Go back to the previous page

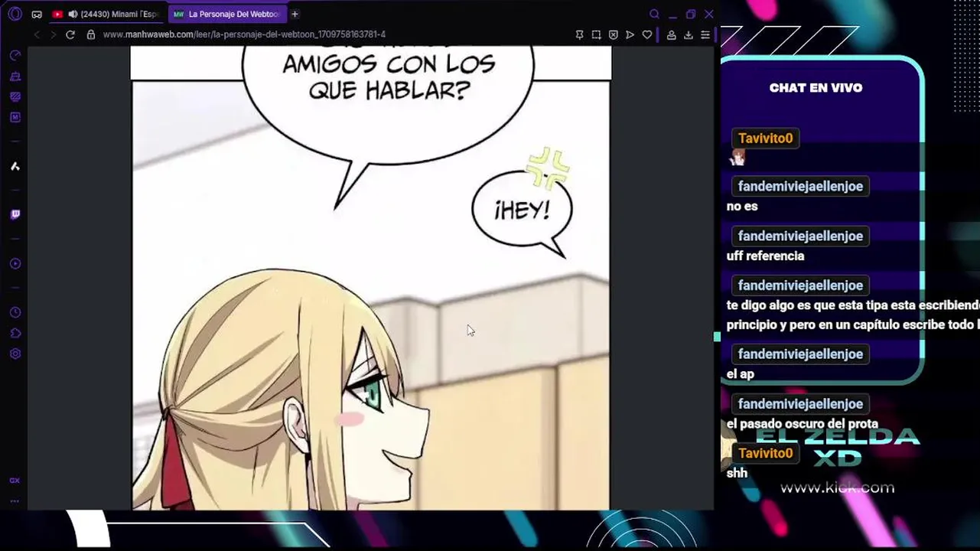coord(37,34)
